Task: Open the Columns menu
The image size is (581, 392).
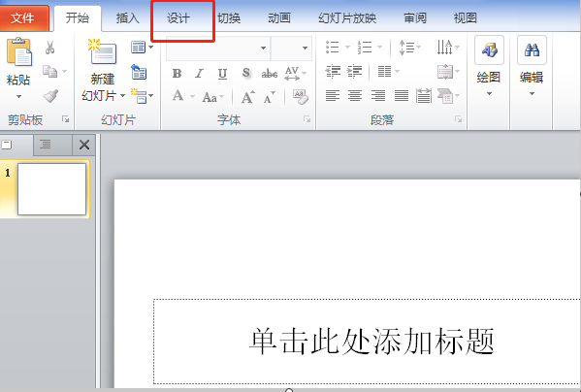Action: tap(388, 71)
